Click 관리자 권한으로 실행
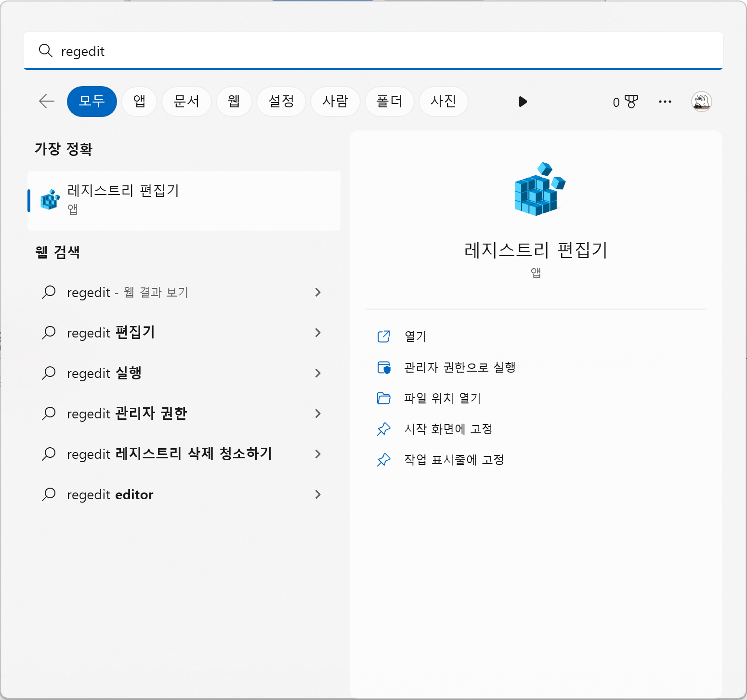The width and height of the screenshot is (747, 700). click(460, 367)
